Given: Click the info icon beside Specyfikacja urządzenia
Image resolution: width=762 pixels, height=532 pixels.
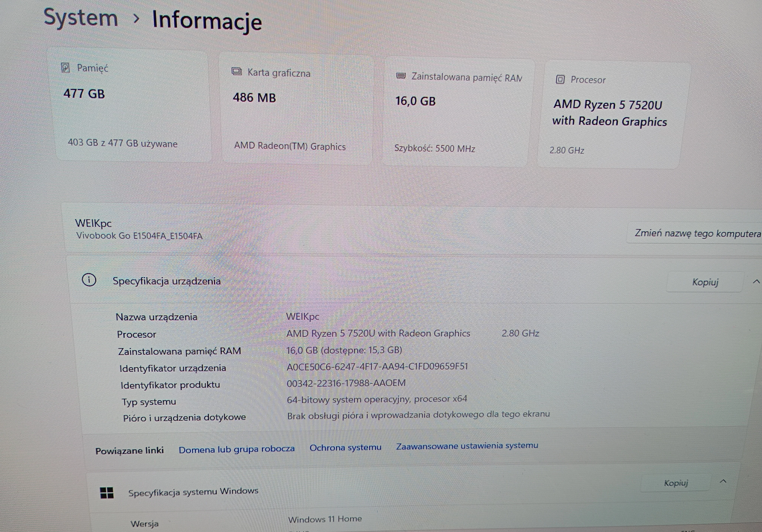Looking at the screenshot, I should coord(89,280).
